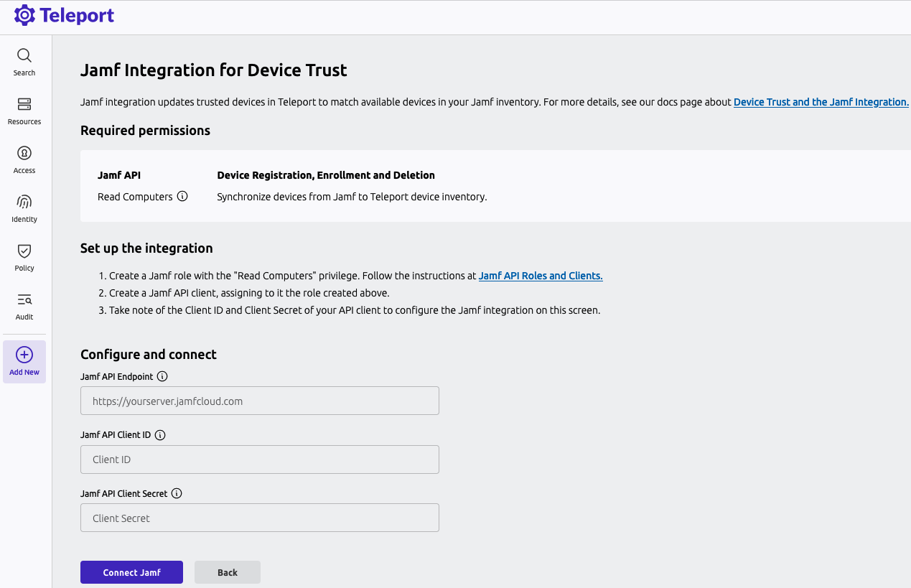Viewport: 911px width, 588px height.
Task: Open the Device Trust and Jamf Integration docs link
Action: [821, 102]
